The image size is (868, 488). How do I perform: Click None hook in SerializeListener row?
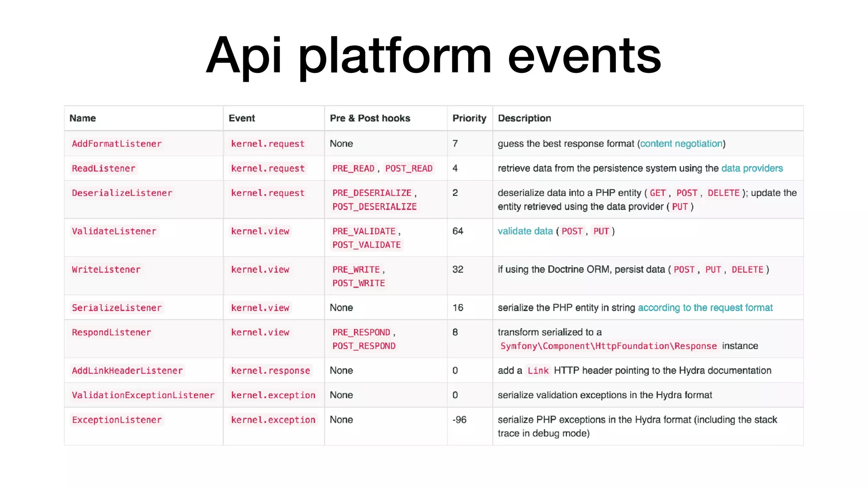(341, 308)
